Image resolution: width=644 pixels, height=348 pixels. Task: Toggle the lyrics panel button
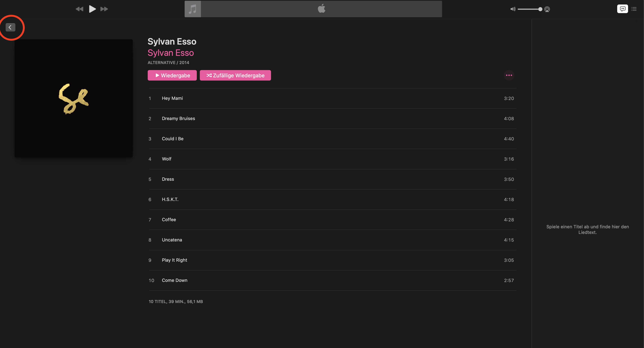[622, 9]
